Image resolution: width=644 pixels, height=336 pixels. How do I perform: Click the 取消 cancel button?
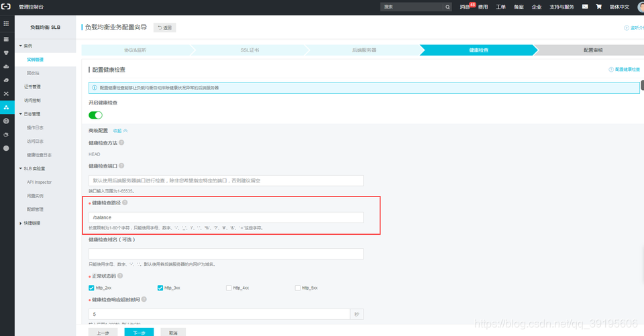point(173,332)
